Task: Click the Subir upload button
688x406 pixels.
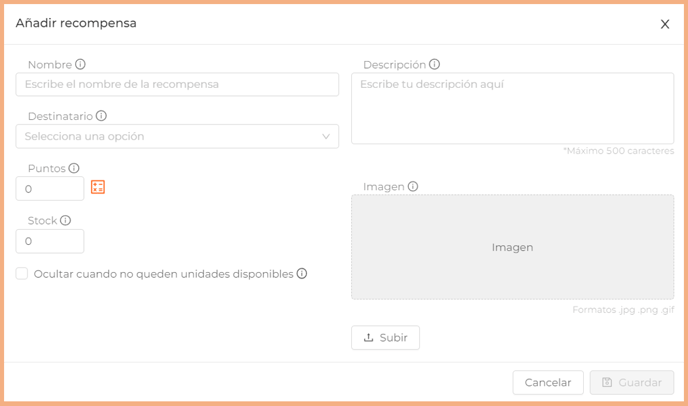Action: click(x=385, y=338)
